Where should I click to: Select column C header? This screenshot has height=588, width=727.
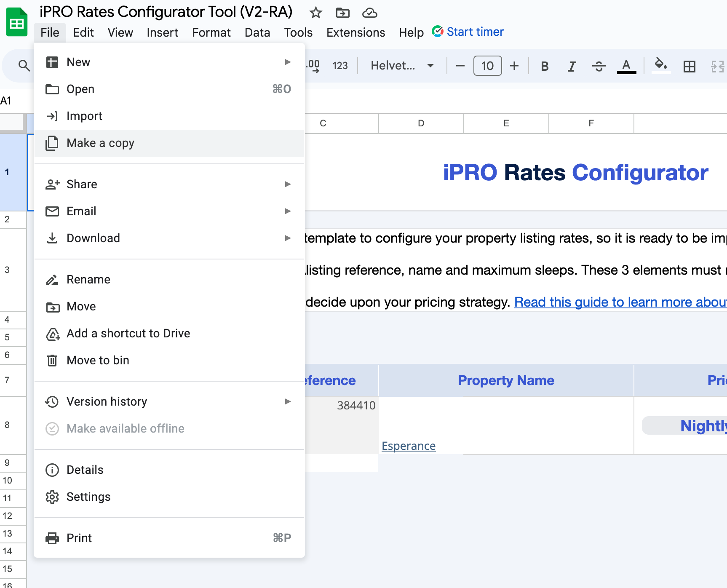pyautogui.click(x=341, y=123)
